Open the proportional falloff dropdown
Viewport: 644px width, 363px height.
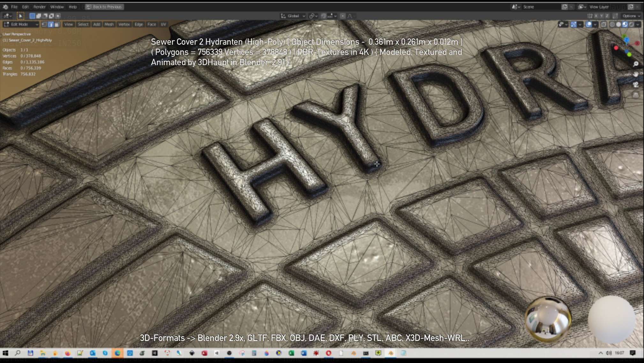tap(351, 16)
